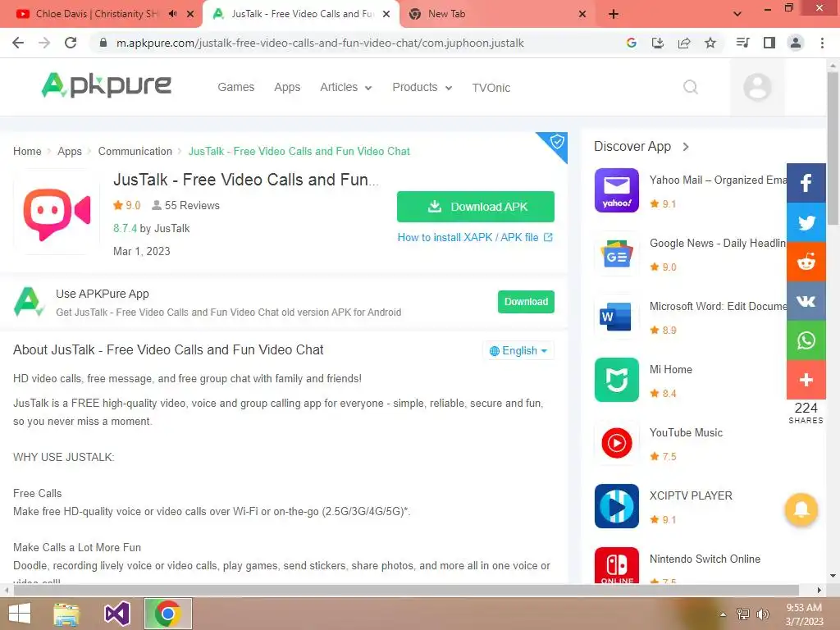Viewport: 840px width, 630px height.
Task: Open XCIPTV PLAYER app icon
Action: coord(617,506)
